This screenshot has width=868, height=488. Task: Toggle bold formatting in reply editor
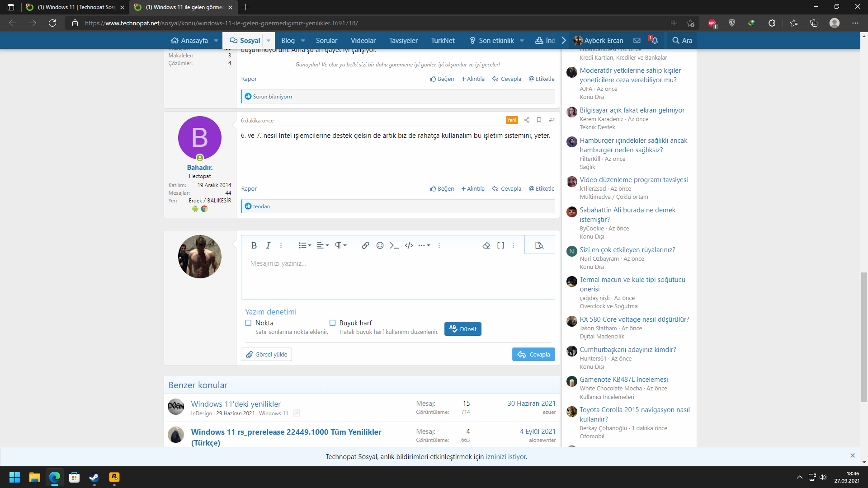254,245
